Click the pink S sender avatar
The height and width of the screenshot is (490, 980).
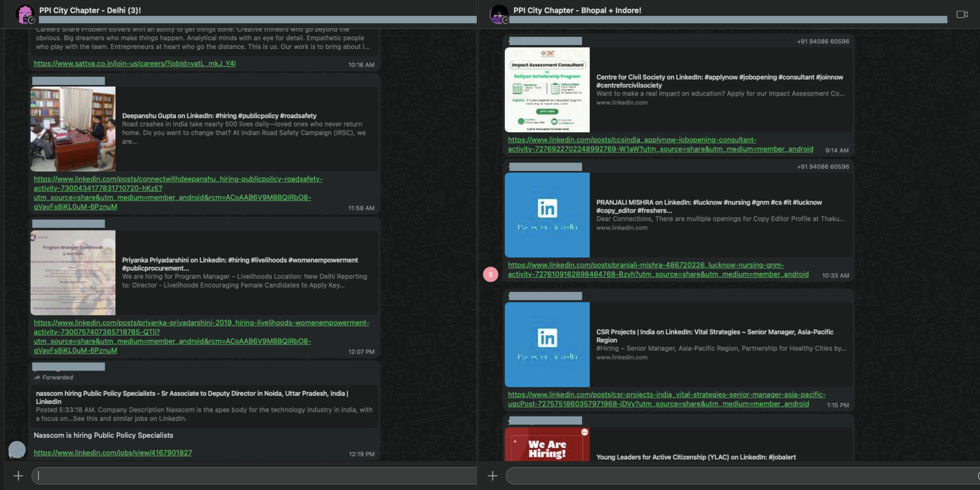tap(490, 274)
